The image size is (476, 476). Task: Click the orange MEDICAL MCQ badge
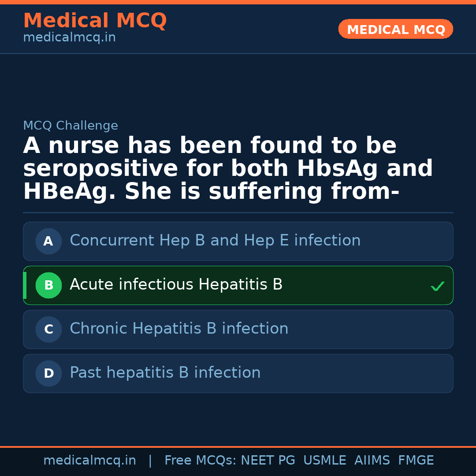tap(395, 29)
